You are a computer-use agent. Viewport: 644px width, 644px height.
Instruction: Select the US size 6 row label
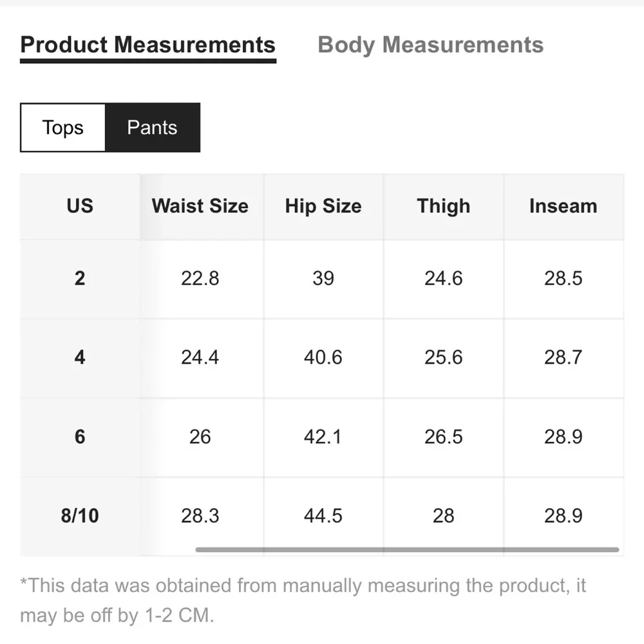80,437
